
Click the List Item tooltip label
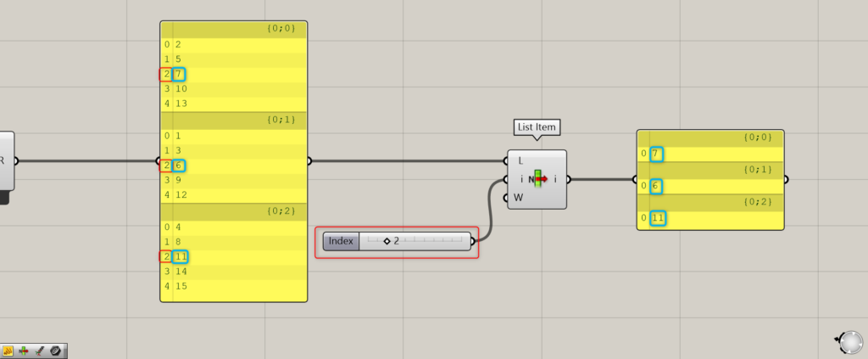tap(537, 127)
